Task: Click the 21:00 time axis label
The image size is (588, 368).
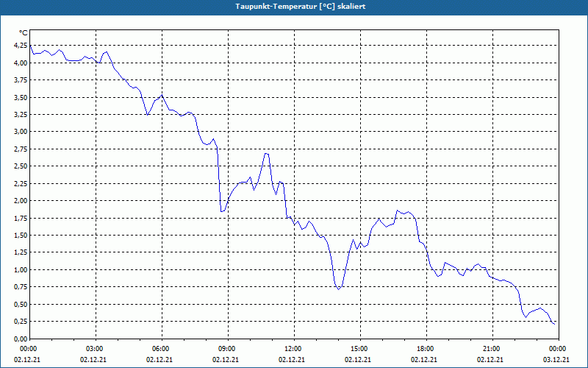Action: [492, 349]
